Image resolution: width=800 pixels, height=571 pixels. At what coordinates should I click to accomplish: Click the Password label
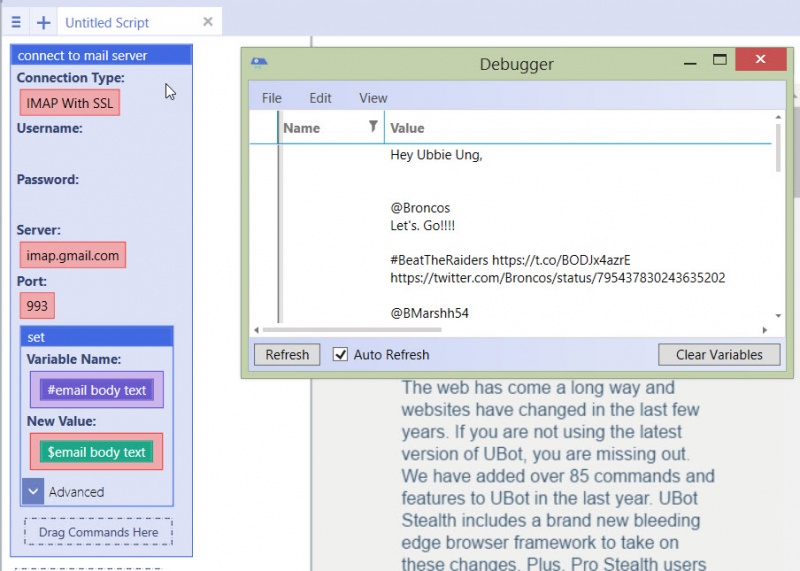point(47,179)
